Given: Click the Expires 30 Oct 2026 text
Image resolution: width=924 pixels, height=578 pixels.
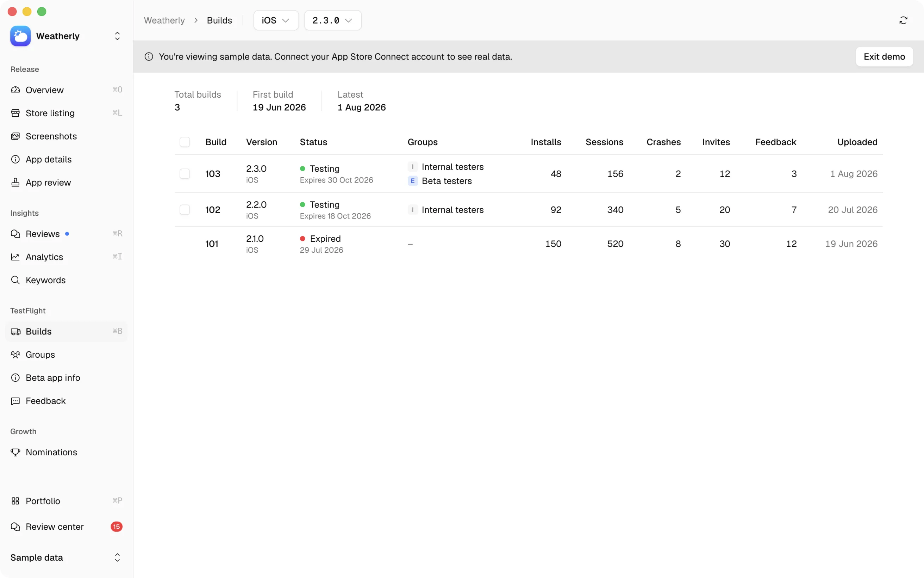Looking at the screenshot, I should point(336,180).
